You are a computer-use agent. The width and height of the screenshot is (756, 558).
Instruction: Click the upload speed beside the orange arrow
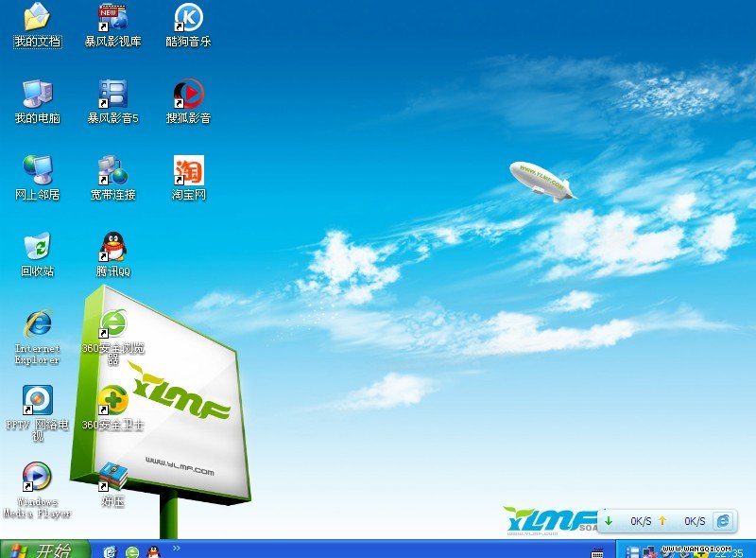tap(695, 521)
